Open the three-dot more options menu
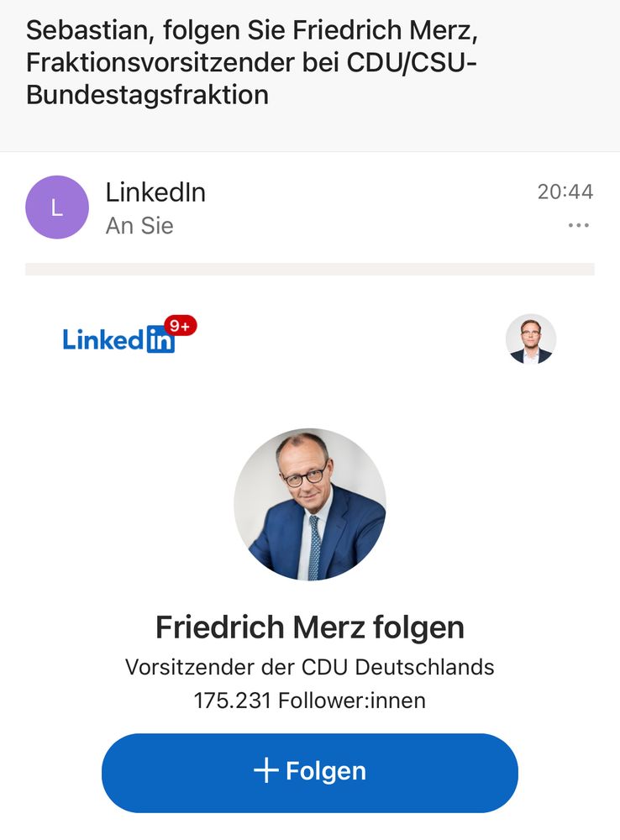The image size is (620, 840). 578,225
